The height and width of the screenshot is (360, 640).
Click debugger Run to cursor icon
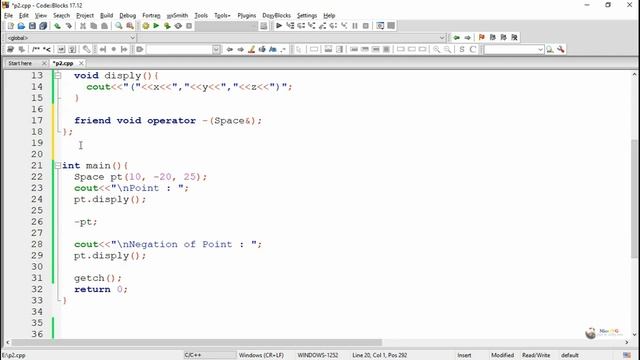(290, 26)
